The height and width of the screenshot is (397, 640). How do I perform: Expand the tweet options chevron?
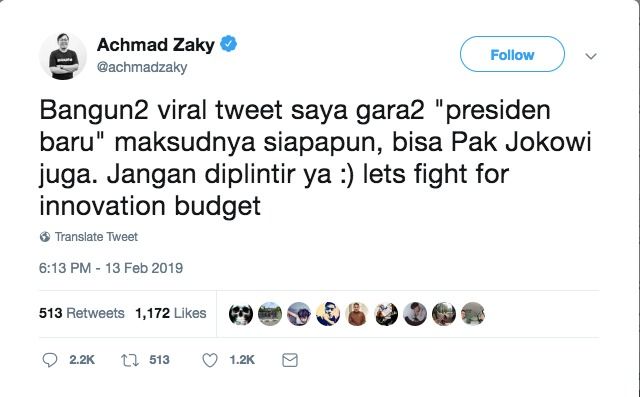(591, 56)
